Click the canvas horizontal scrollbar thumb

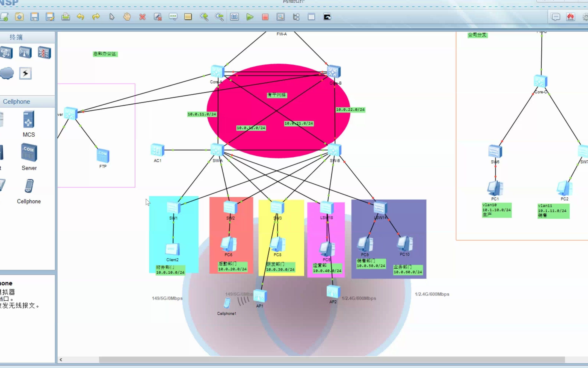coord(332,360)
